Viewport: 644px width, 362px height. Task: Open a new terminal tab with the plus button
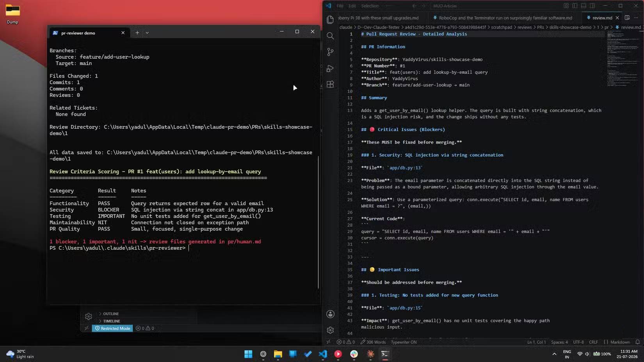coord(137,33)
